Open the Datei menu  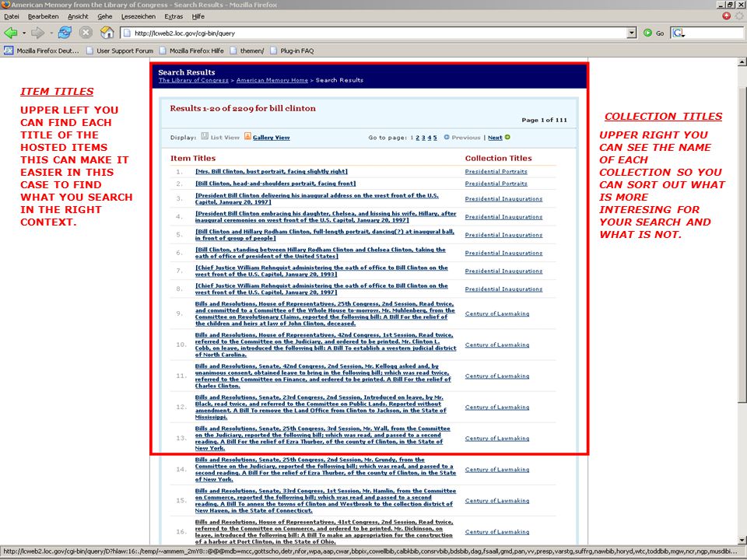click(12, 16)
